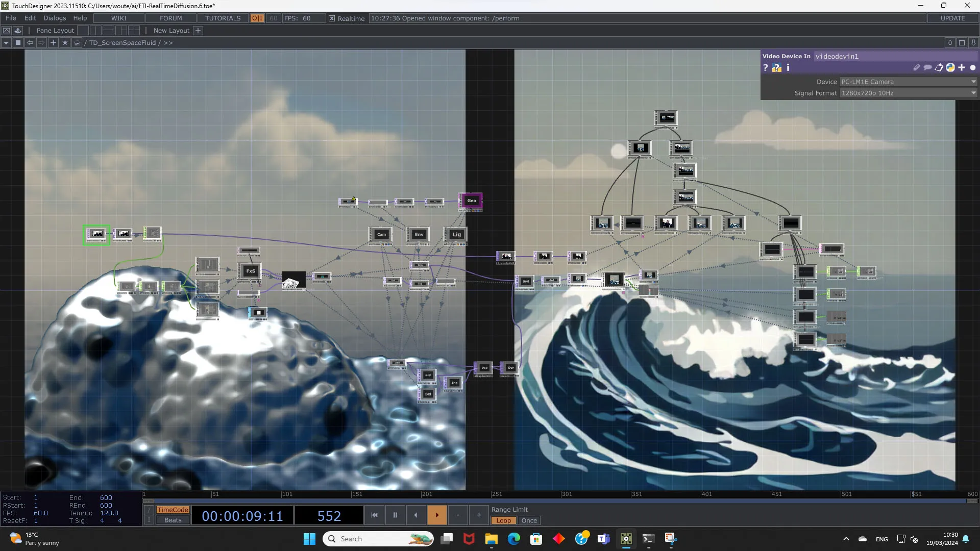This screenshot has height=551, width=980.
Task: Open the pane layout dropdown arrow at top-left
Action: click(x=6, y=42)
